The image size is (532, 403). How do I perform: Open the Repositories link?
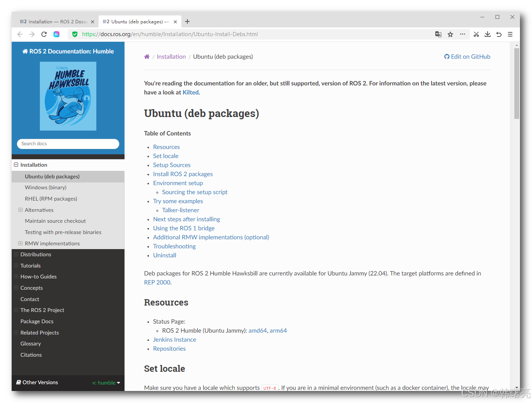click(169, 348)
